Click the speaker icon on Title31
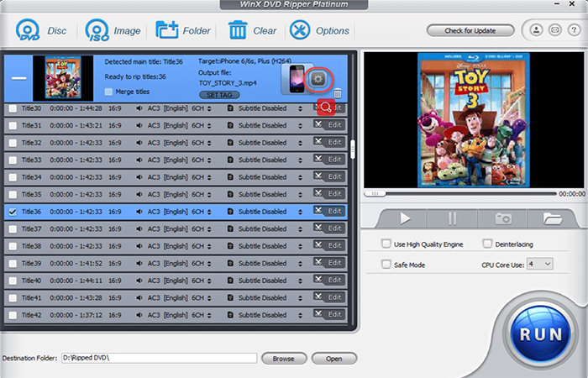Image resolution: width=588 pixels, height=378 pixels. pos(139,126)
